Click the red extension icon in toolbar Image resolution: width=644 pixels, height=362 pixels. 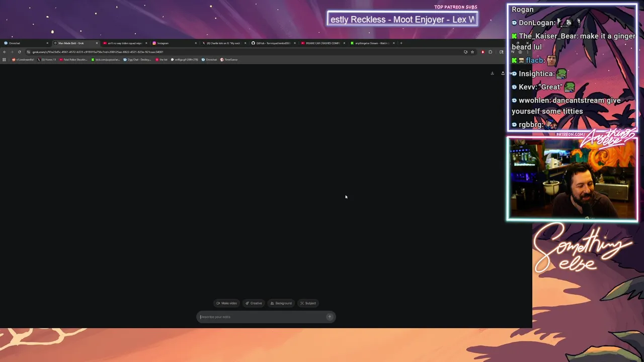482,52
